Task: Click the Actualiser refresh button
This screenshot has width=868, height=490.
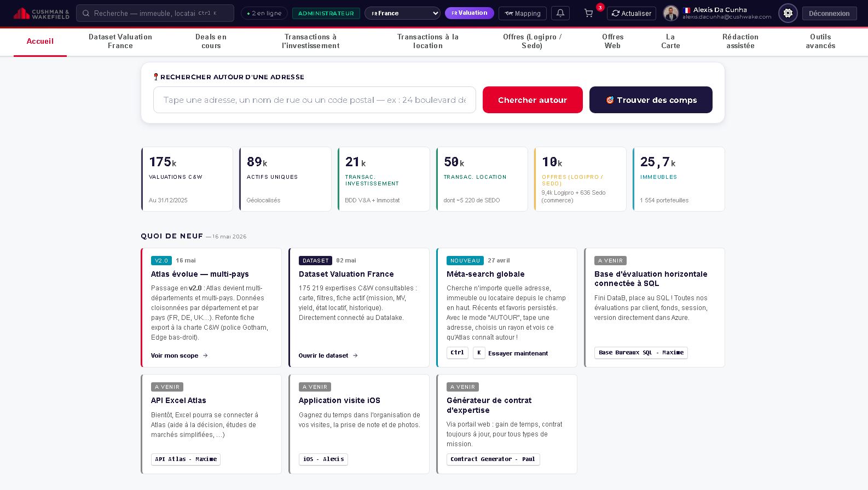Action: point(632,13)
